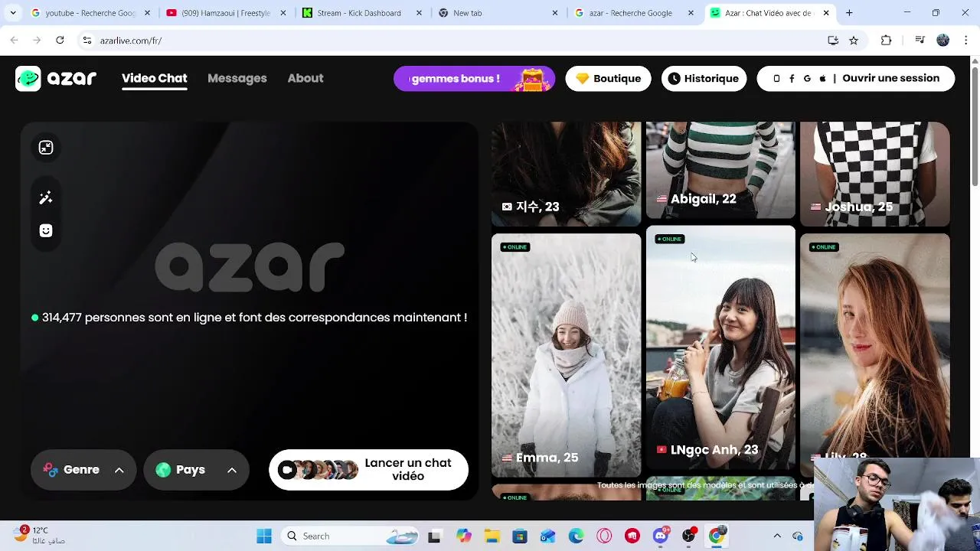
Task: Switch to Video Chat tab
Action: [x=154, y=78]
